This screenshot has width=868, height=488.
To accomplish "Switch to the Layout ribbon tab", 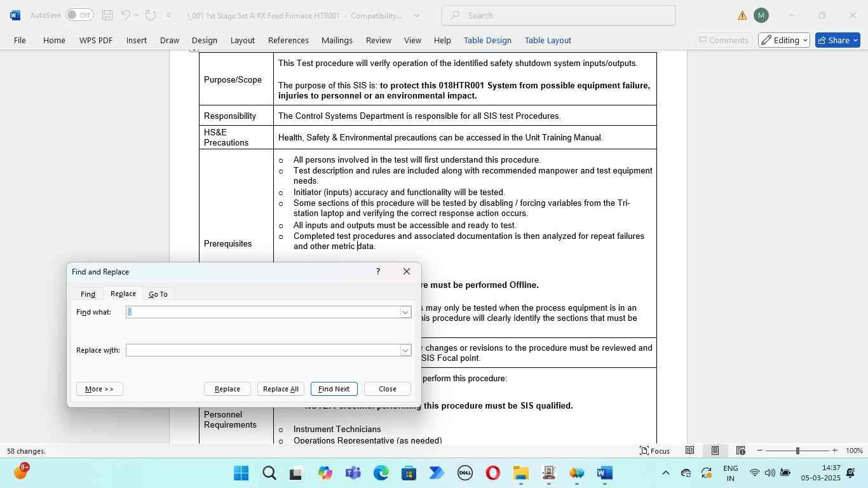I will click(242, 40).
